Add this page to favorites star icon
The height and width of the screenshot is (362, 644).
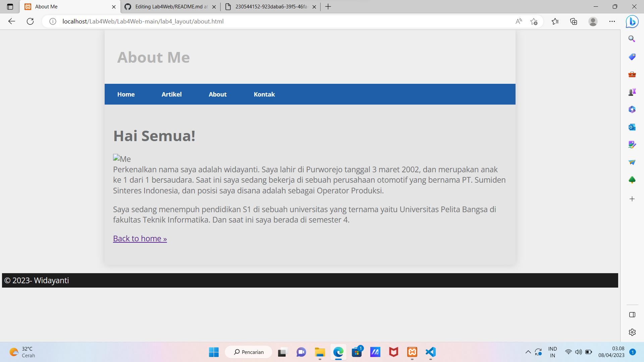point(534,21)
